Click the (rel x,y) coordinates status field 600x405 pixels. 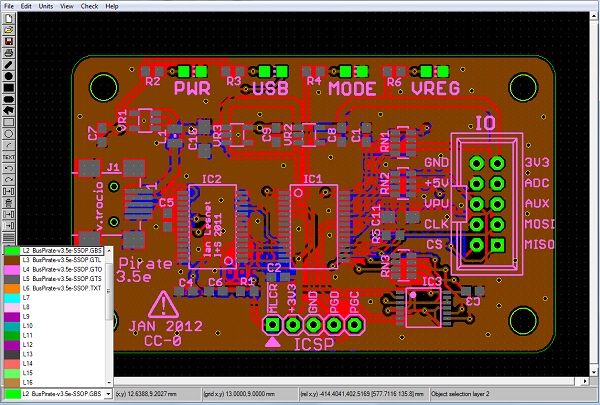coord(364,394)
